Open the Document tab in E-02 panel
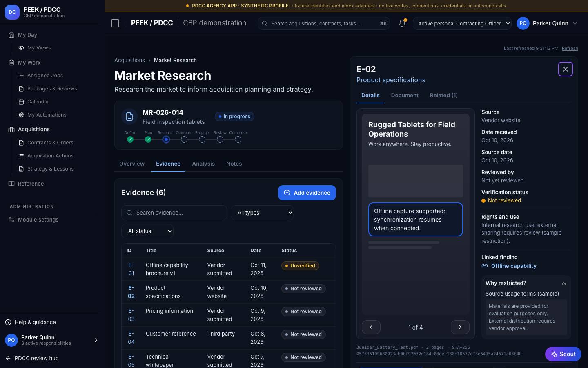 [405, 95]
